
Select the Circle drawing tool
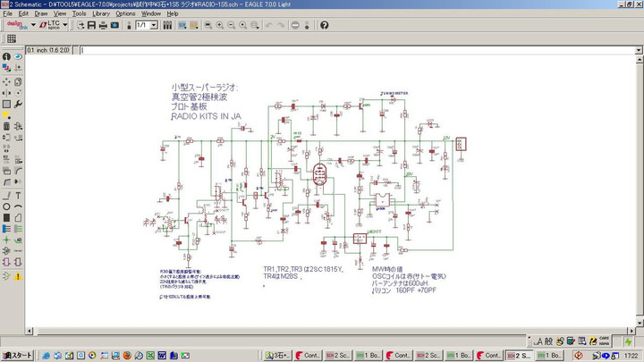point(6,206)
